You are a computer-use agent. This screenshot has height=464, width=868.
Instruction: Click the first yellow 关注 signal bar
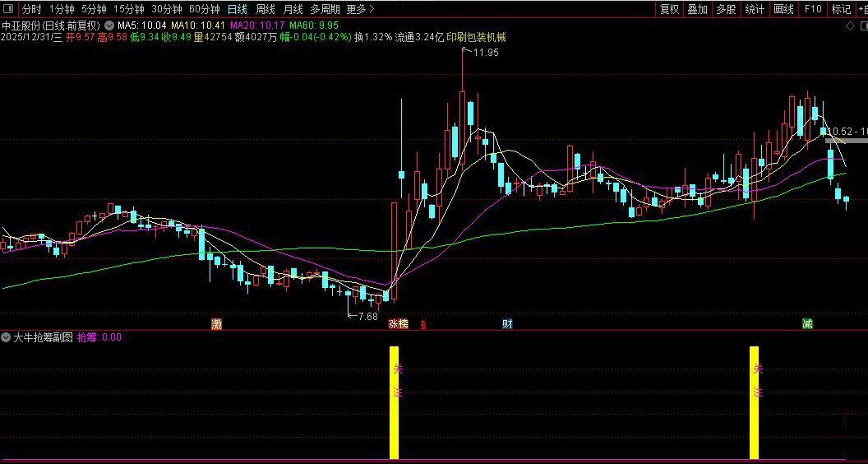395,402
